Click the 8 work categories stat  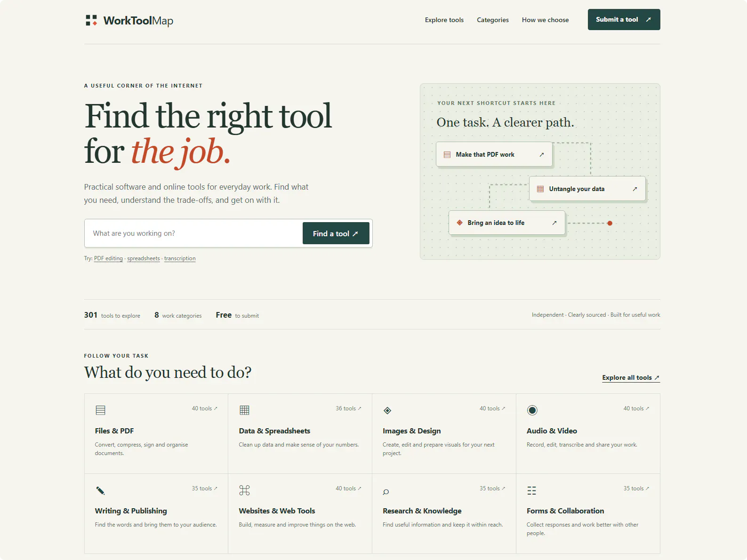[x=178, y=315]
